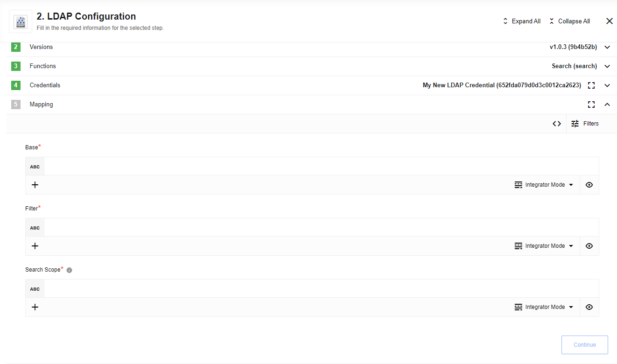The width and height of the screenshot is (617, 364).
Task: Select the Functions step row label
Action: point(42,66)
